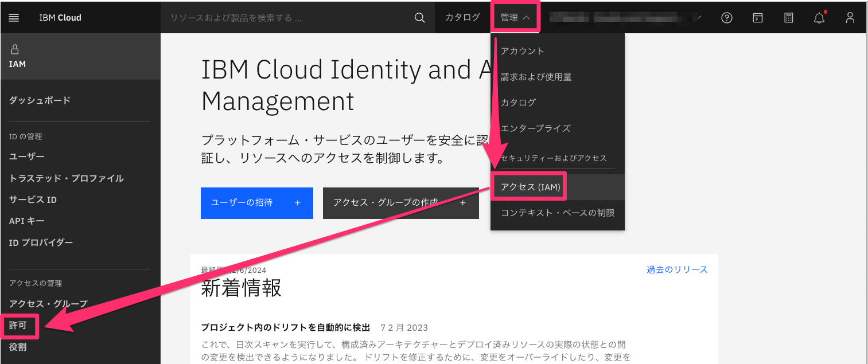Select エンタープライズ menu entry
The height and width of the screenshot is (364, 868).
(535, 128)
